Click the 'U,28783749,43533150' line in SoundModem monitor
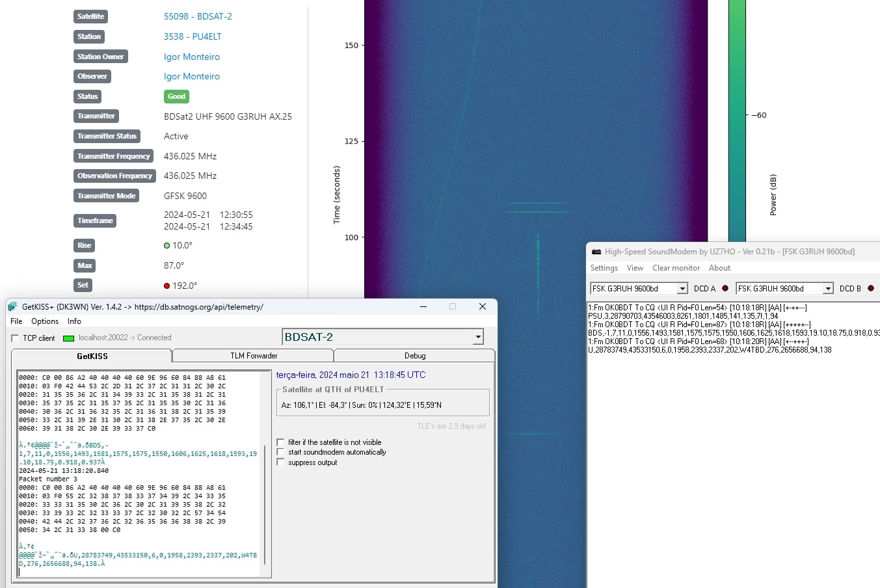Screen dimensions: 880x588 point(710,350)
